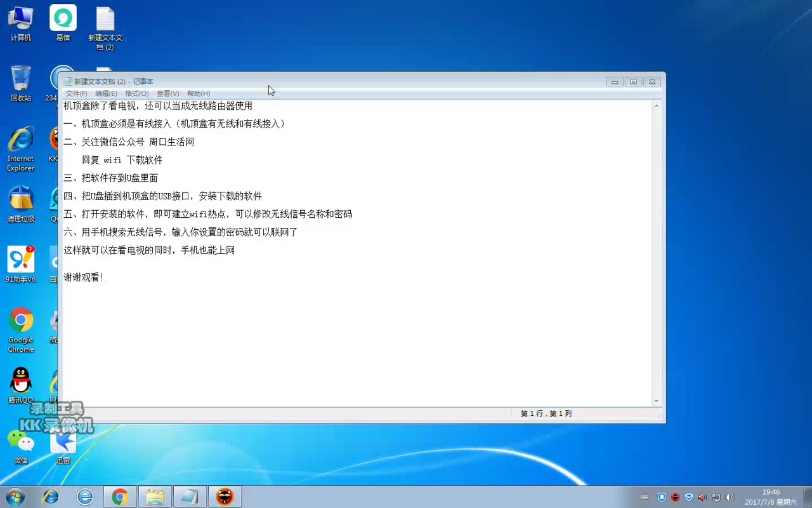
Task: Place cursor in line 一、机顶盒必须是有线接入
Action: (x=176, y=124)
